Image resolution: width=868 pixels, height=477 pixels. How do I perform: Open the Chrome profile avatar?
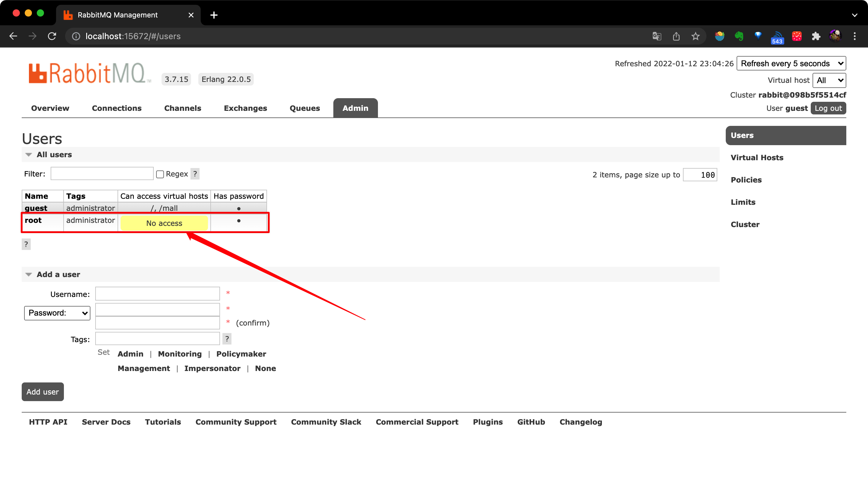pyautogui.click(x=835, y=36)
